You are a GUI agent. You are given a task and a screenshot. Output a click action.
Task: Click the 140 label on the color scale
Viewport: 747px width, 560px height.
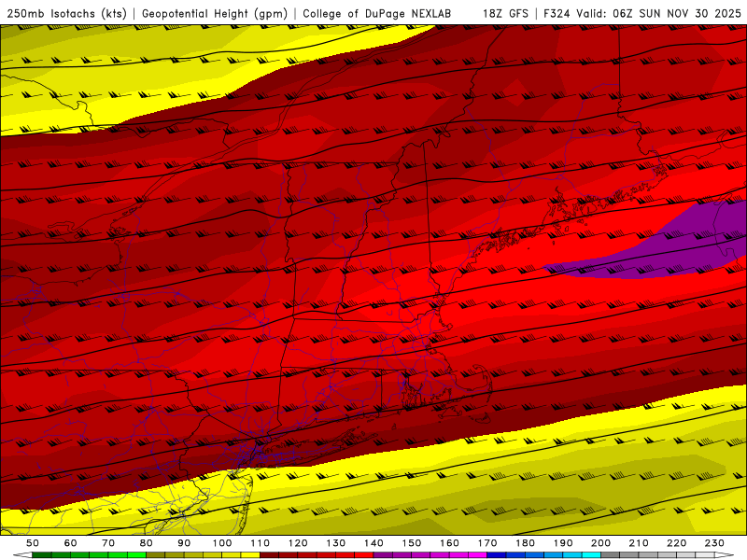point(373,543)
